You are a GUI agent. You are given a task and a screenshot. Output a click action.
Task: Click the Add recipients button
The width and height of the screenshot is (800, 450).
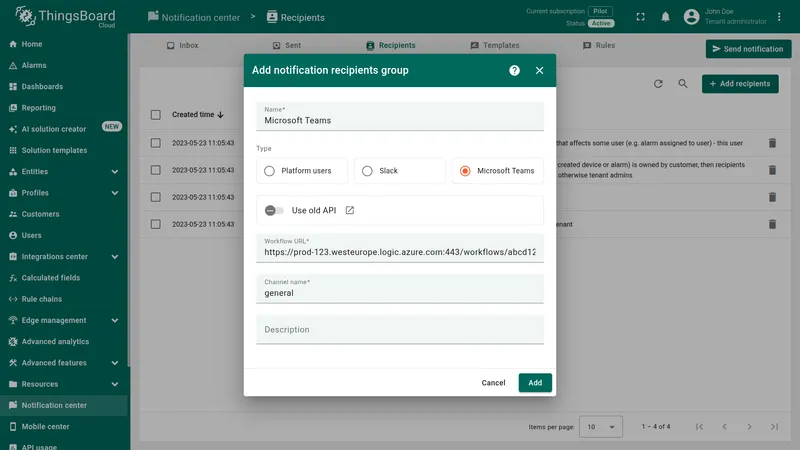click(740, 84)
